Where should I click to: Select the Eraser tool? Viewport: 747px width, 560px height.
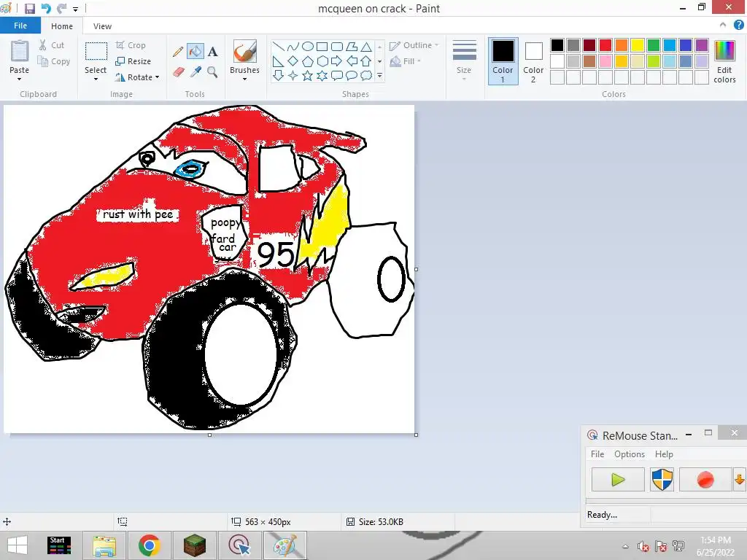click(178, 72)
